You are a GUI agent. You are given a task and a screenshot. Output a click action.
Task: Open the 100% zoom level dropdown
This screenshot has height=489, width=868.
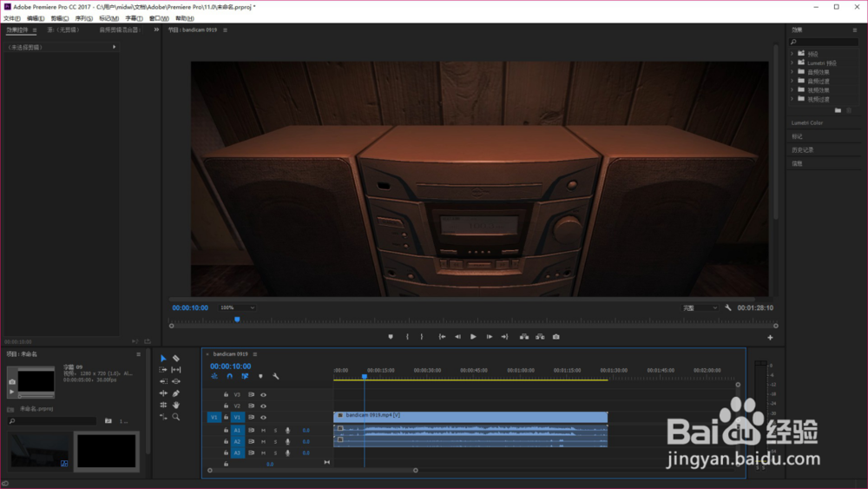[237, 307]
